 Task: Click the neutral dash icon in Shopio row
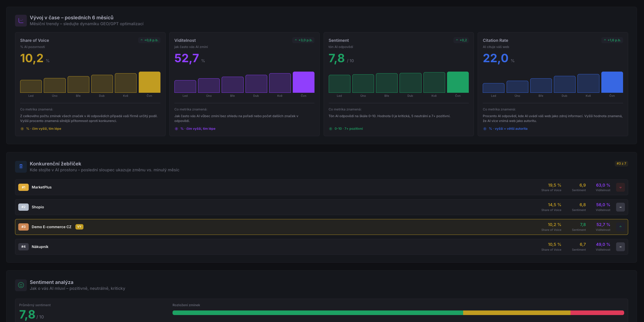coord(620,207)
